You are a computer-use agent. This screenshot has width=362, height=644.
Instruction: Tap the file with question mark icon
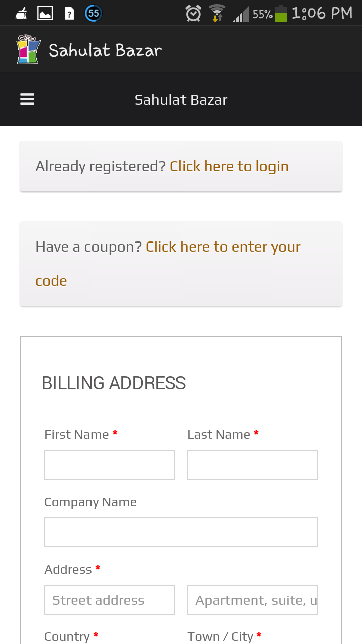coord(69,14)
